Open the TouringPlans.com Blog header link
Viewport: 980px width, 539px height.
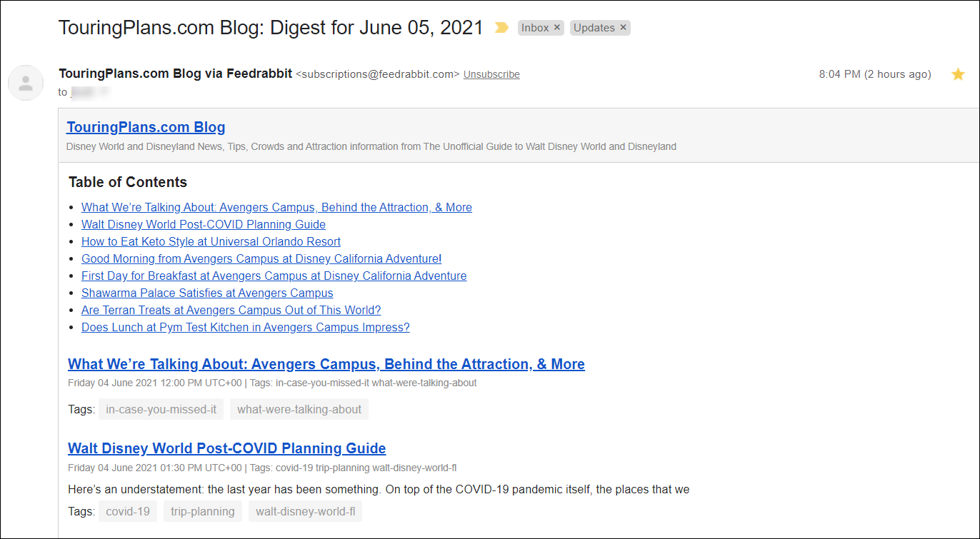[146, 127]
